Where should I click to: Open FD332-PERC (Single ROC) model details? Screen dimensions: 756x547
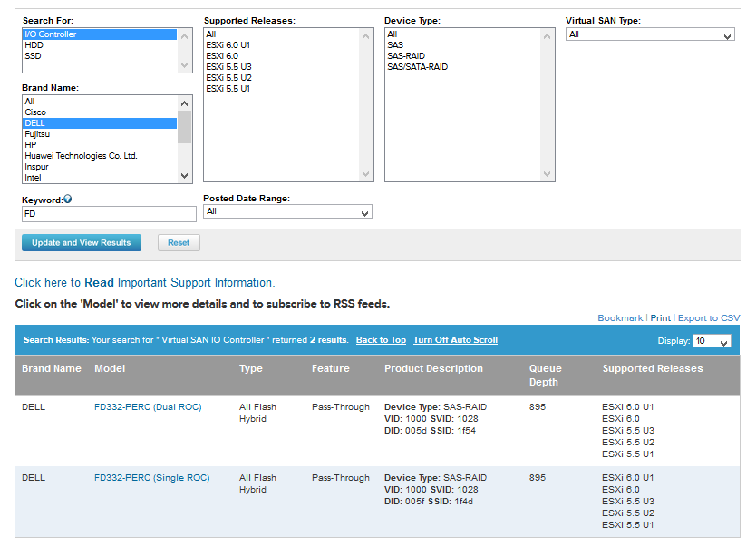click(x=152, y=478)
